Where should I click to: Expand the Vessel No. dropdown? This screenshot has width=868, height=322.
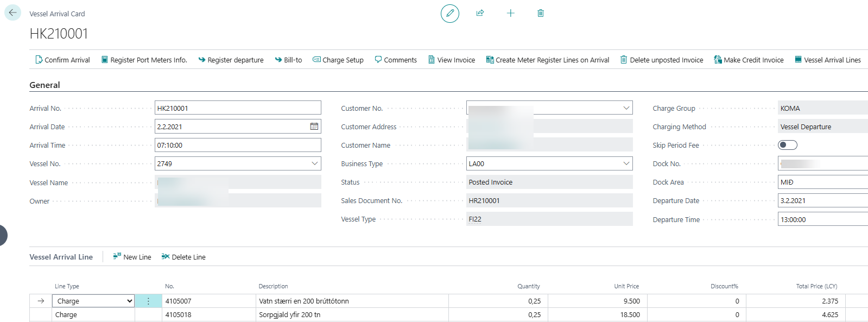pos(314,163)
